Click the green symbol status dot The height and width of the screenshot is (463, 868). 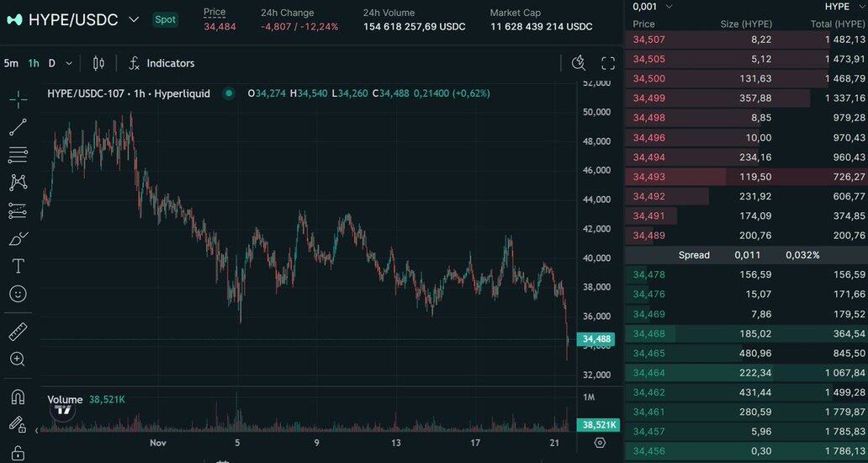228,93
